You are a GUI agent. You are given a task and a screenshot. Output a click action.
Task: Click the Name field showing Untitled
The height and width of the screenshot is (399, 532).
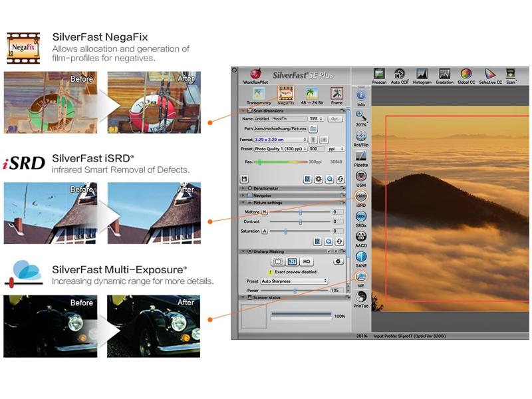280,119
